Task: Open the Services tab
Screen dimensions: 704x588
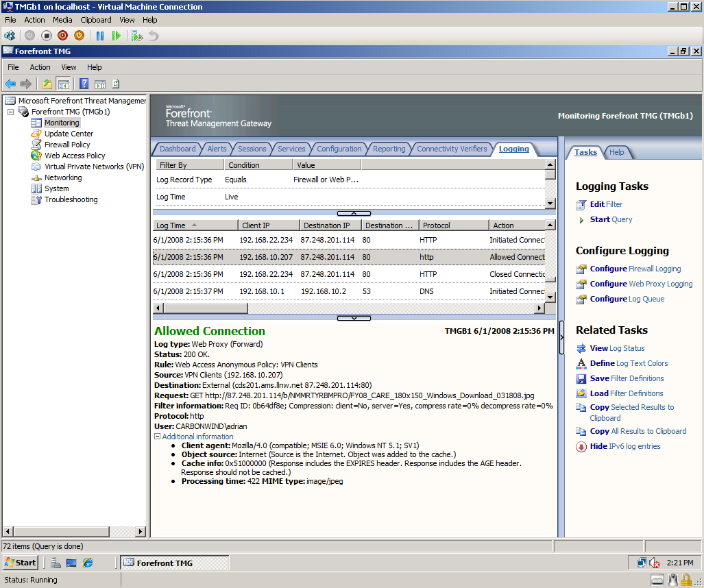Action: tap(291, 149)
